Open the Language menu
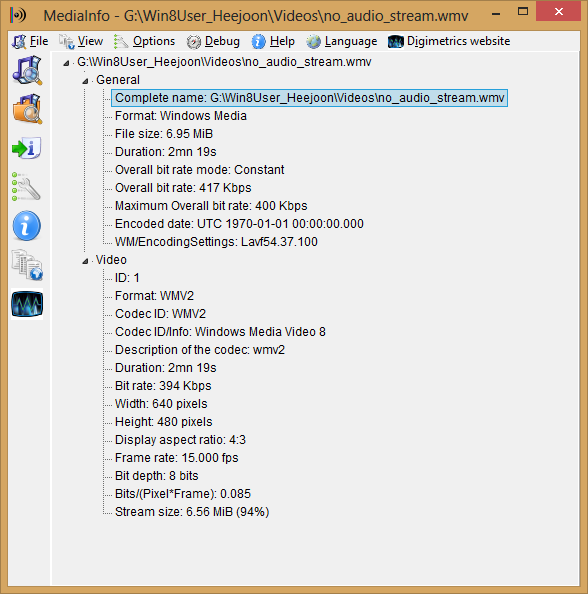The width and height of the screenshot is (588, 594). (x=351, y=41)
